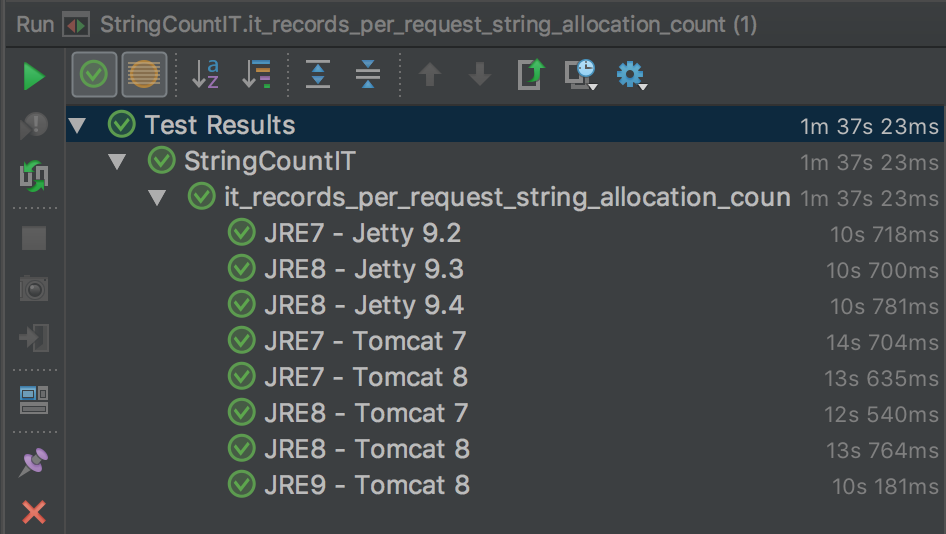Collapse all test nodes icon

pyautogui.click(x=367, y=74)
